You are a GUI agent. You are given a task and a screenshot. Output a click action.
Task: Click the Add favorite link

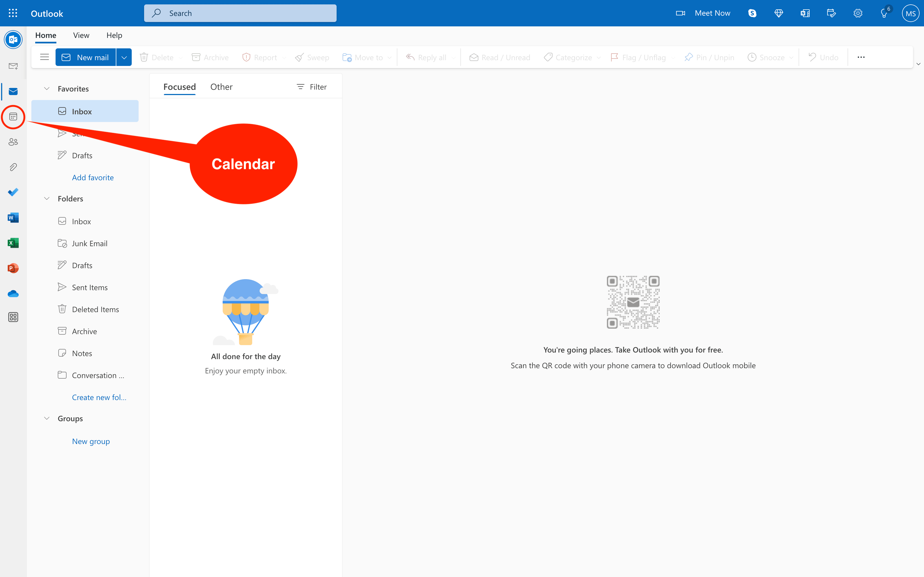pyautogui.click(x=93, y=177)
